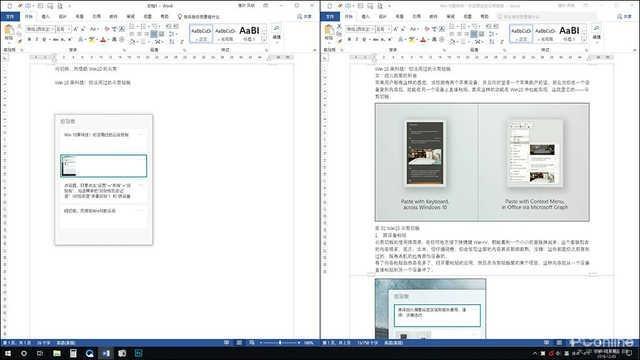The height and width of the screenshot is (360, 640).
Task: Click Cut scissors icon in right Word window
Action: 339,26
